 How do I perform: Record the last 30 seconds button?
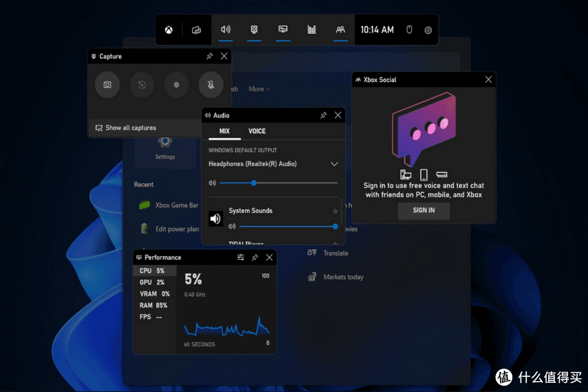click(142, 85)
